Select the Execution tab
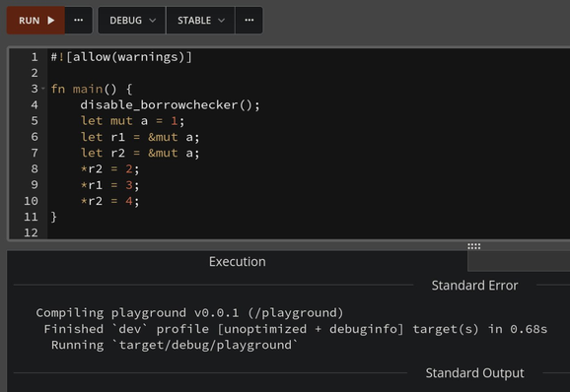The image size is (570, 392). coord(237,262)
